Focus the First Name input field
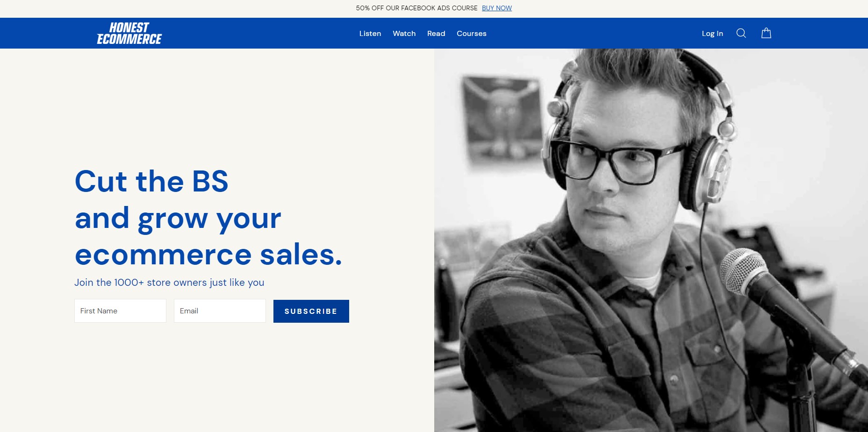 120,311
